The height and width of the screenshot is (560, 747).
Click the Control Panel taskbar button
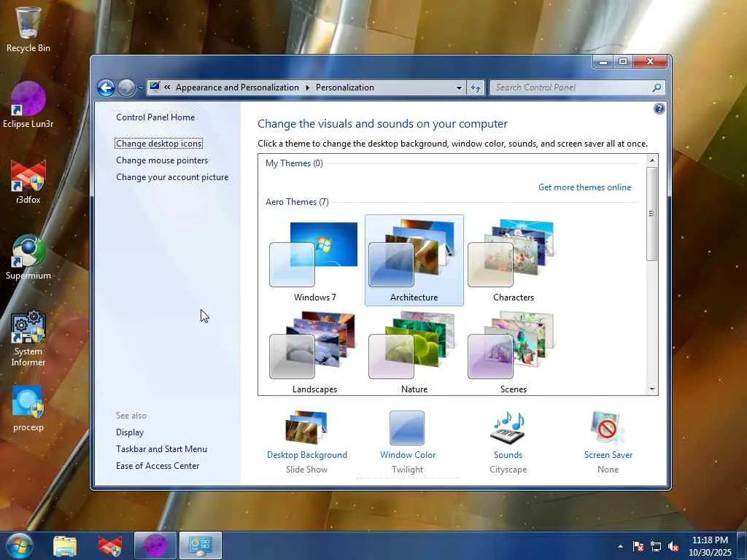[200, 545]
